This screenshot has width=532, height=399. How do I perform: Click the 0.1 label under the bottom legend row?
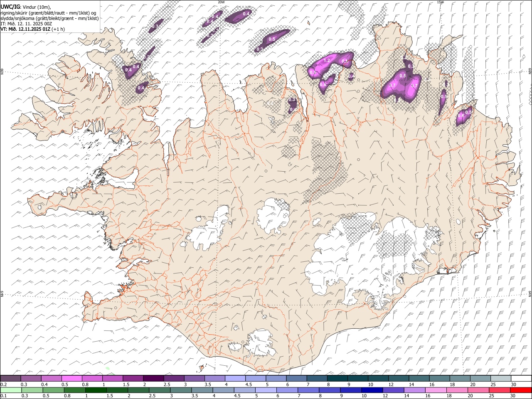(x=3, y=396)
